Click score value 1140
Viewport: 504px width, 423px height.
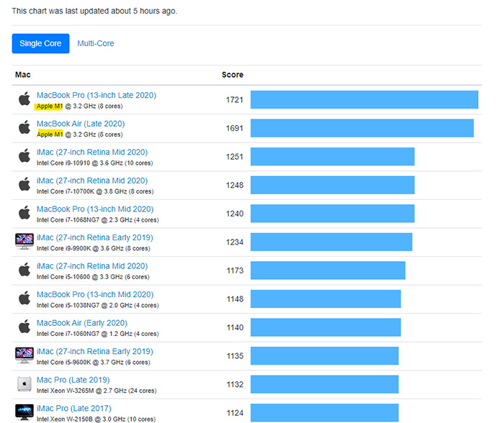[235, 327]
